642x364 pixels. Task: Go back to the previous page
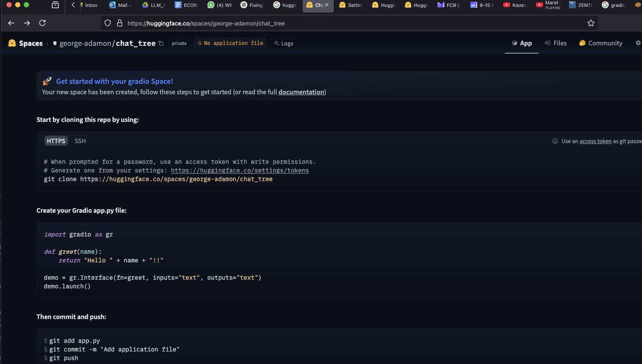[x=11, y=23]
